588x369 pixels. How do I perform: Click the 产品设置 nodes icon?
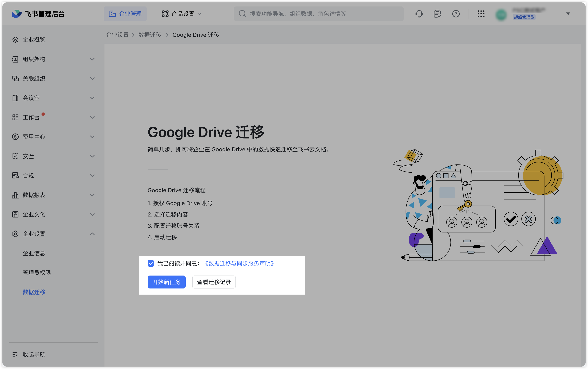tap(165, 14)
